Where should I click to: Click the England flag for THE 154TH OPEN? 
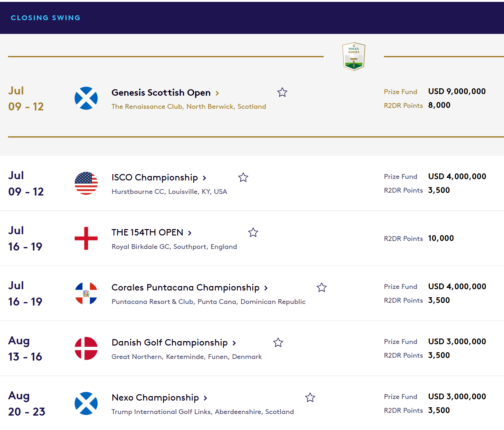[x=86, y=238]
